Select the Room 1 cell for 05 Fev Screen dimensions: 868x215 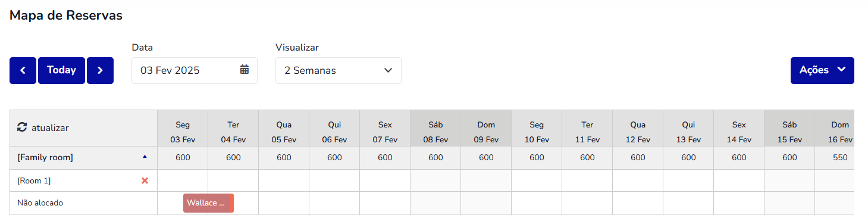(x=284, y=180)
